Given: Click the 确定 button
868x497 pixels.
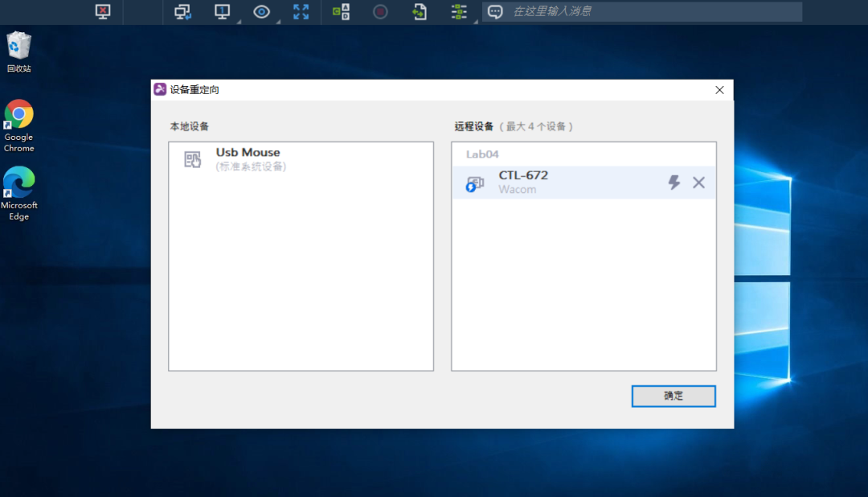Looking at the screenshot, I should pos(674,396).
